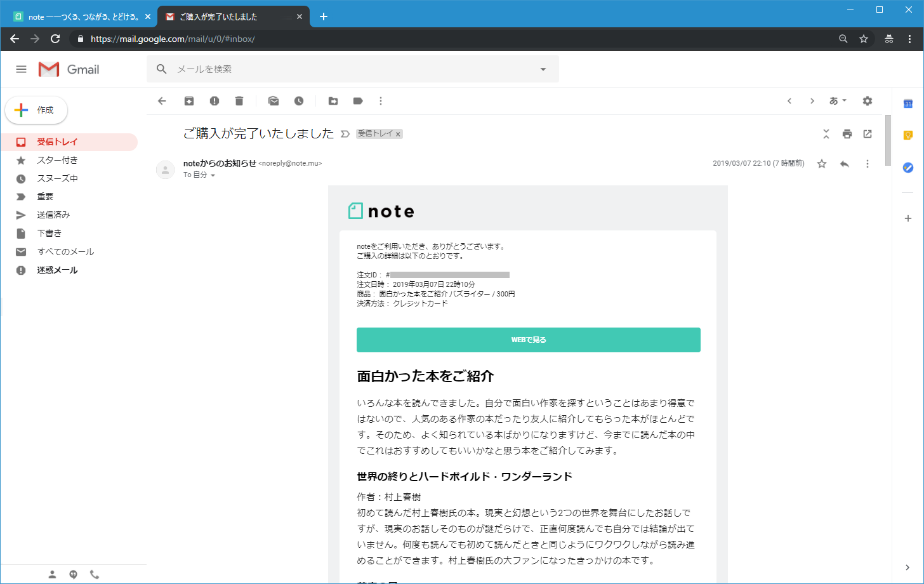
Task: Apply a label using the label icon
Action: 358,101
